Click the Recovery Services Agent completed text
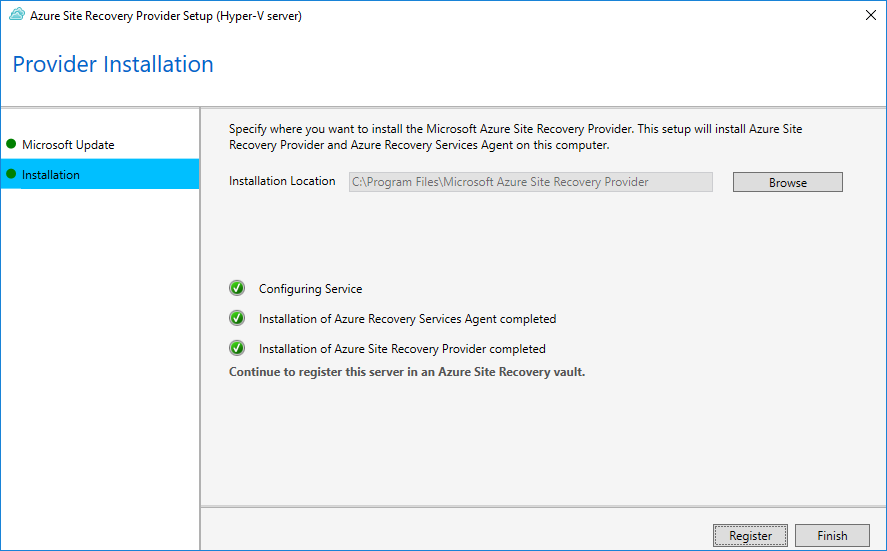 pos(407,318)
